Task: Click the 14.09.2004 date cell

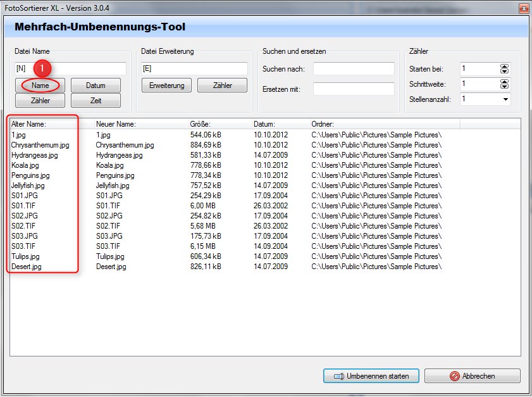Action: (x=271, y=246)
